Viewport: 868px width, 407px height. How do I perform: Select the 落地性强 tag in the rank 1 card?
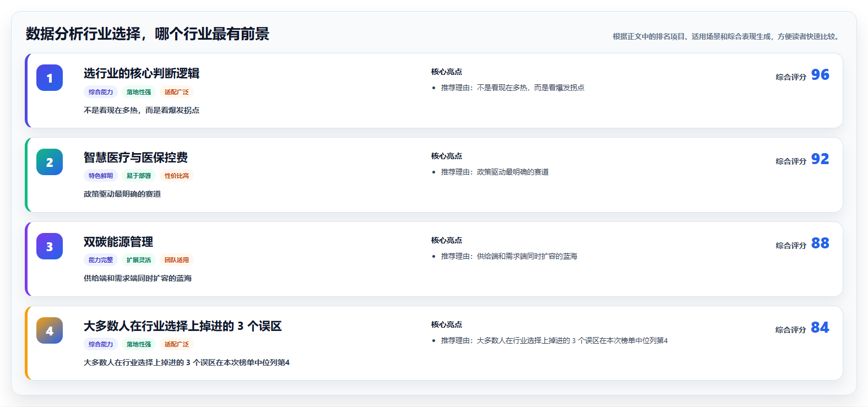[139, 92]
